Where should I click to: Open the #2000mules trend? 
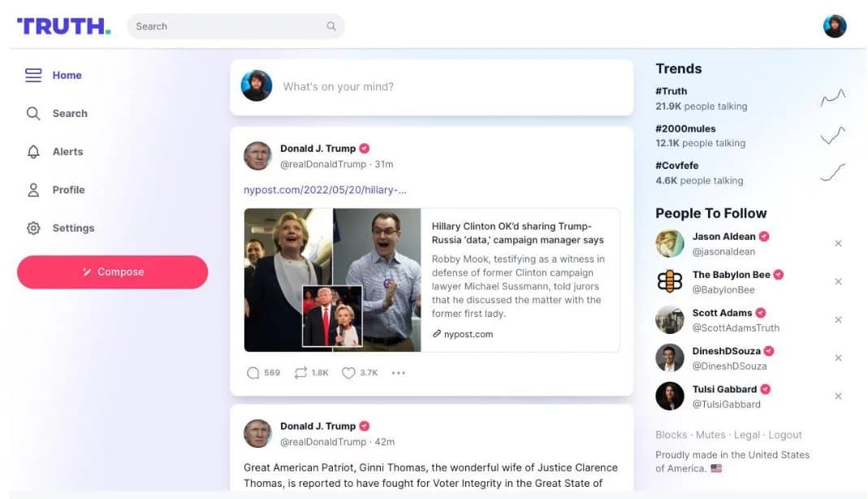[685, 128]
